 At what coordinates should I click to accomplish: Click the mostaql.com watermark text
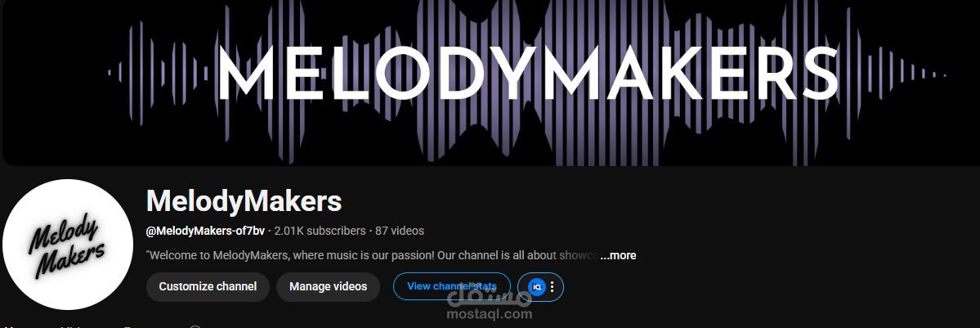[490, 314]
